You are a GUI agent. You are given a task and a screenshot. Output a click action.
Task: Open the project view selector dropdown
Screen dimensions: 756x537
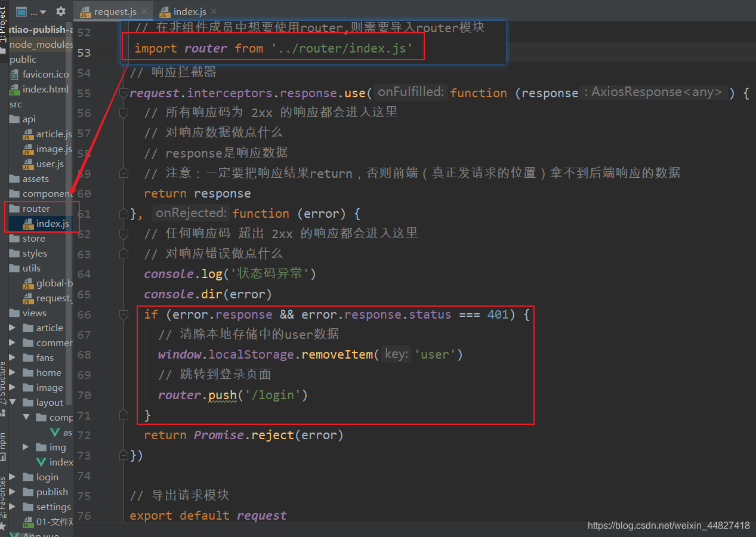[x=30, y=11]
